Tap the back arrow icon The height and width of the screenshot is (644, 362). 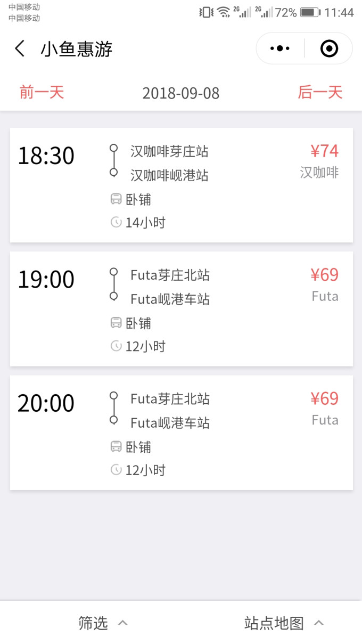(x=20, y=49)
